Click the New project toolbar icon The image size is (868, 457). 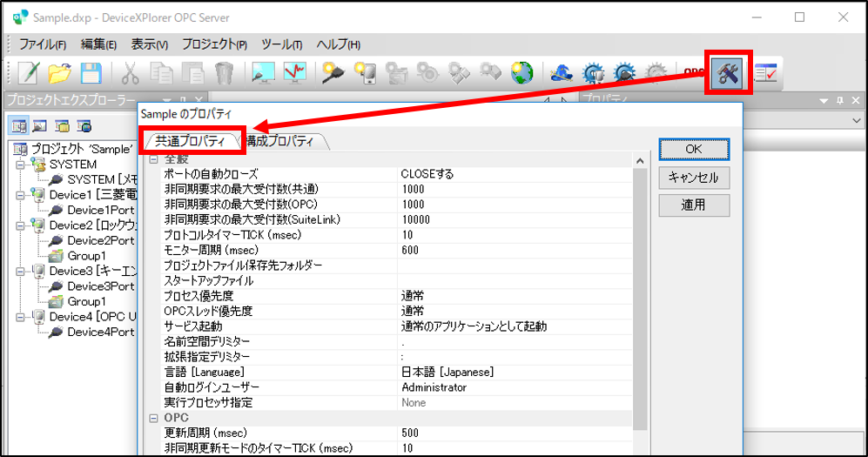tap(30, 74)
